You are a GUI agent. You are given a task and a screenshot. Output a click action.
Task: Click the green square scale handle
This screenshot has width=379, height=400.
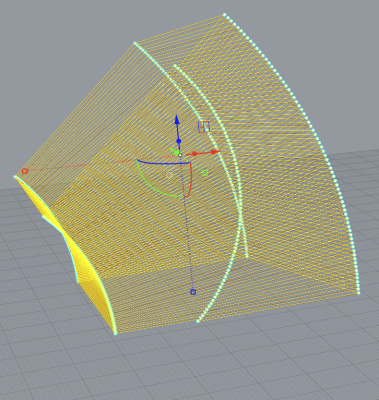point(205,173)
